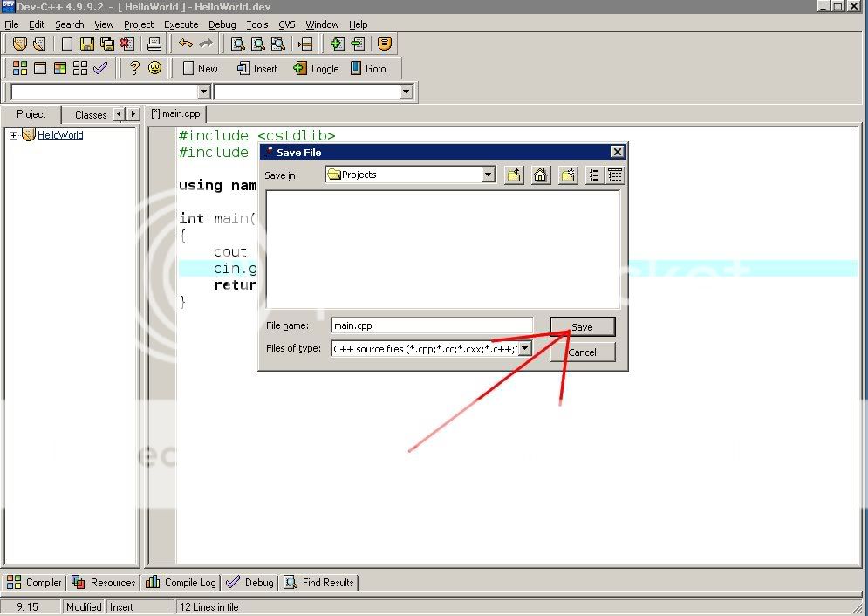This screenshot has height=616, width=868.
Task: Open the Tools menu
Action: pos(256,24)
